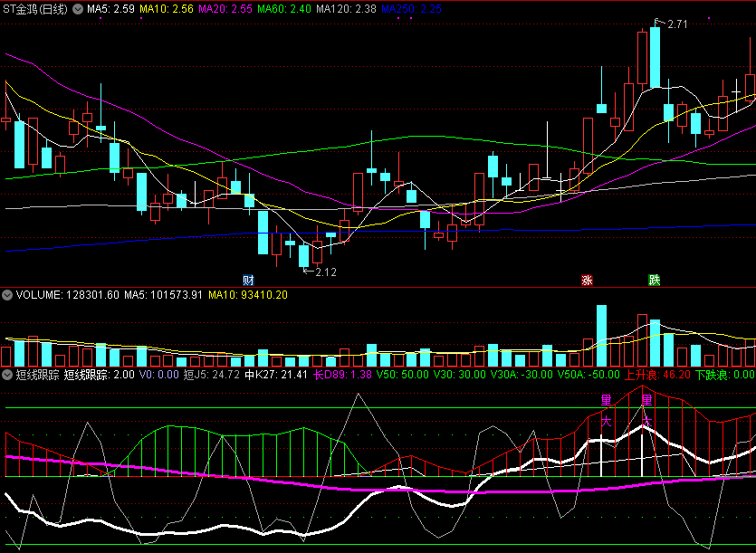
Task: Open the dropdown next to ST金鸿(日线) title
Action: tap(78, 9)
